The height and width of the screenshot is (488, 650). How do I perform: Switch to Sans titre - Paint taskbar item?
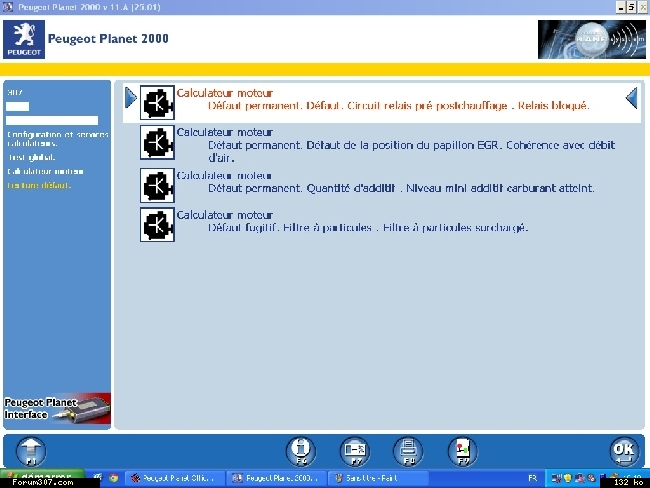tap(378, 478)
